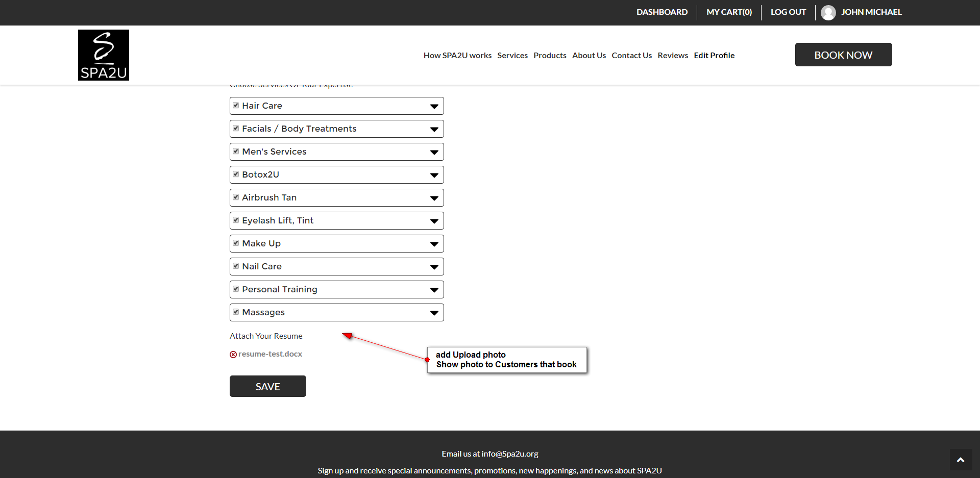Remove the resume-test.docx attachment
The image size is (980, 478).
pyautogui.click(x=233, y=355)
